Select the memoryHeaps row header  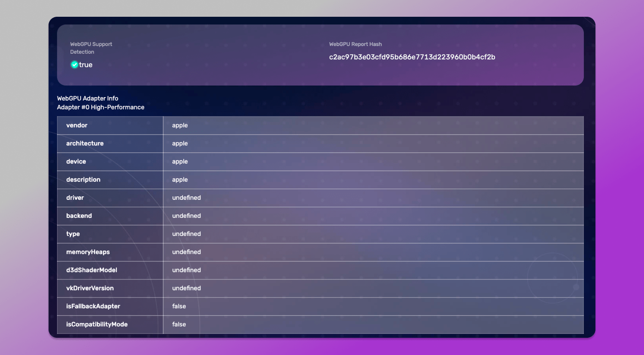88,252
